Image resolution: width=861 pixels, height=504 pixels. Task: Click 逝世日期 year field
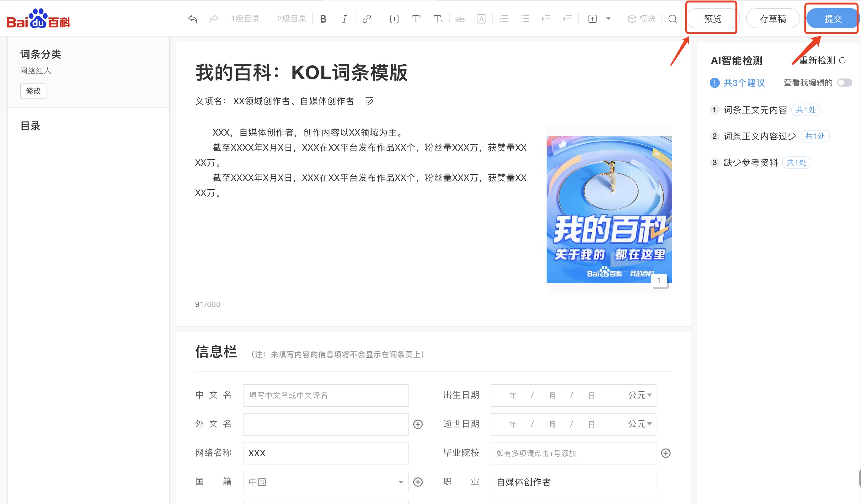point(512,424)
